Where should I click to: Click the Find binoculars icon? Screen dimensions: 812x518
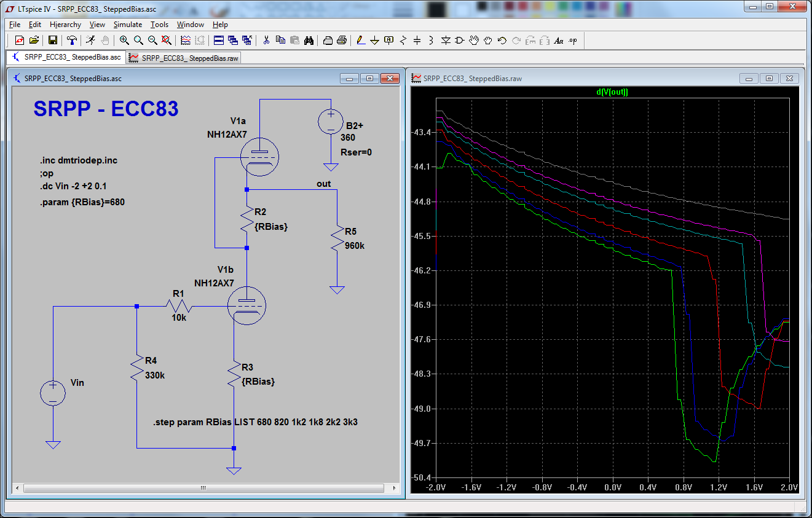click(309, 41)
